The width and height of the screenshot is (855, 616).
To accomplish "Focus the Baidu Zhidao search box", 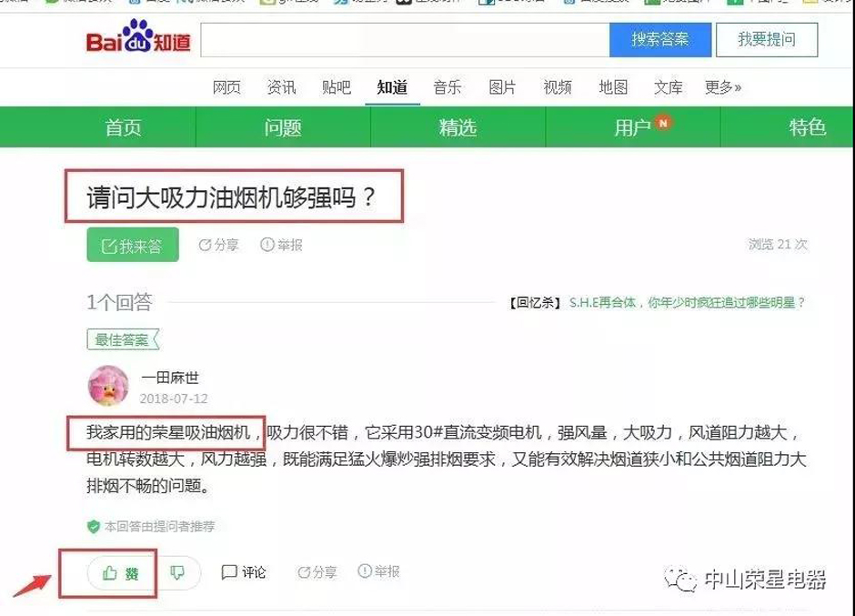I will click(x=404, y=41).
